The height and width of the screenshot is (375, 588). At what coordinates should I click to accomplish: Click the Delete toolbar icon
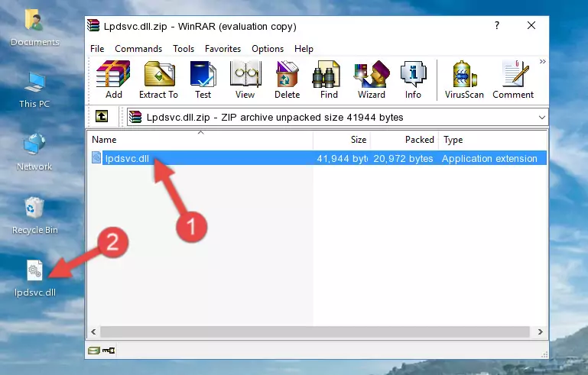tap(288, 79)
